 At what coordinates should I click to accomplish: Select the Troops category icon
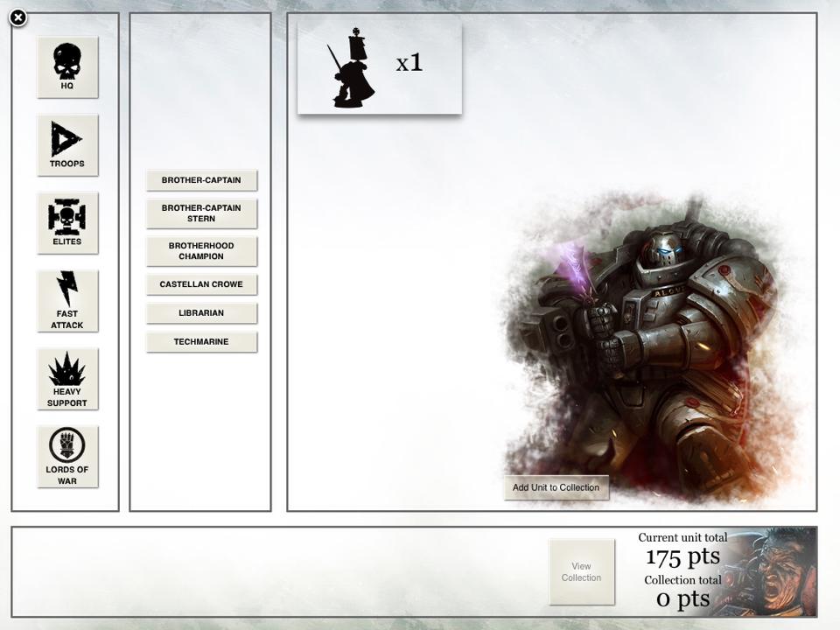pyautogui.click(x=67, y=144)
